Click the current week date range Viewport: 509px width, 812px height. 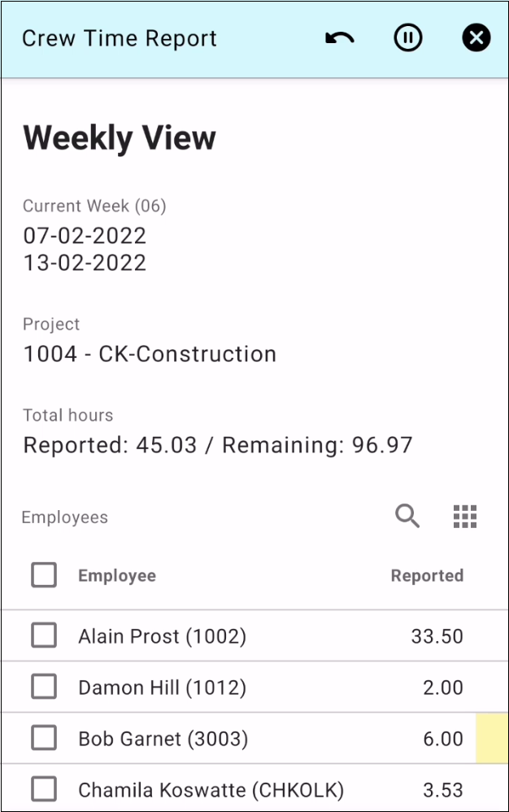tap(85, 249)
